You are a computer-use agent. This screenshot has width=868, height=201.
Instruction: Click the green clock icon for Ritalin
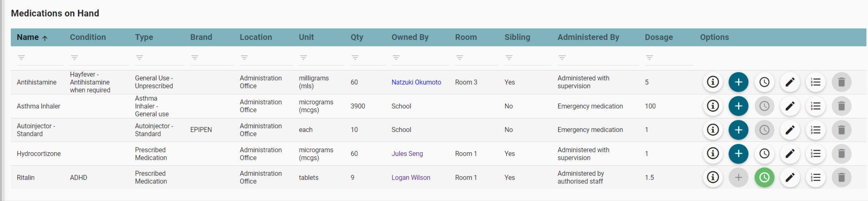click(764, 177)
